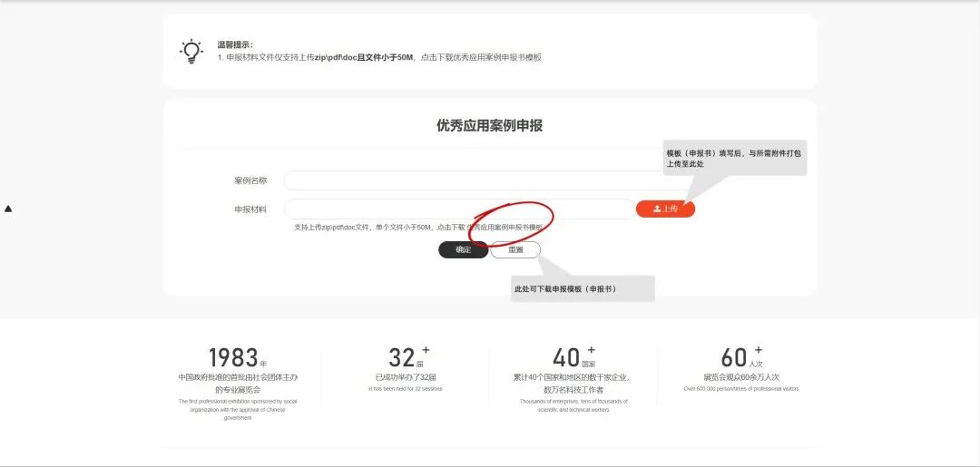The image size is (980, 467).
Task: Click the 40+ countries statistic
Action: pos(573,357)
